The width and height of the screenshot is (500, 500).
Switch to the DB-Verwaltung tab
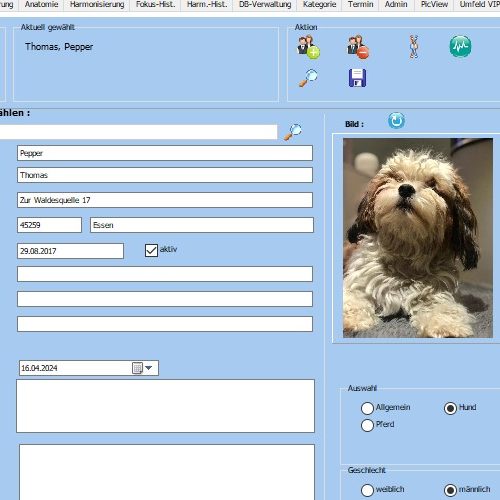click(x=265, y=5)
